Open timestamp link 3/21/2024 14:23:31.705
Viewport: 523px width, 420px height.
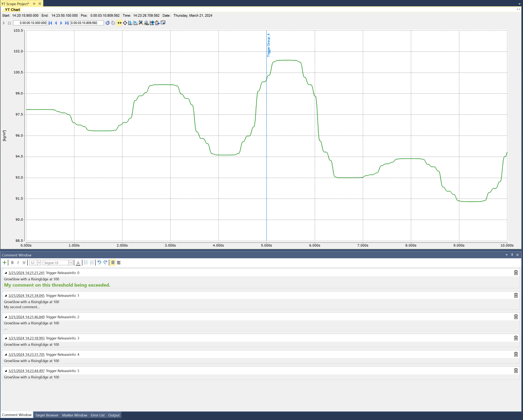26,355
